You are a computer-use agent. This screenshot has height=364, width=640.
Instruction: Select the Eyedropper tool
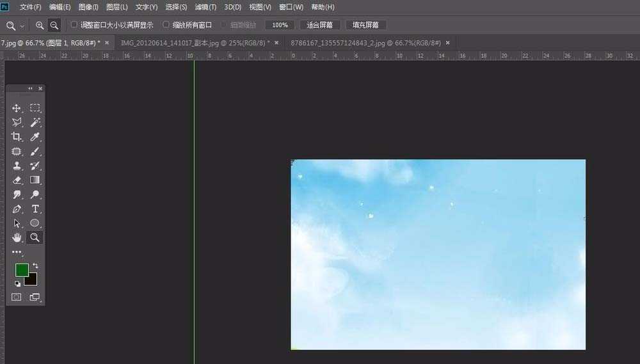tap(35, 137)
